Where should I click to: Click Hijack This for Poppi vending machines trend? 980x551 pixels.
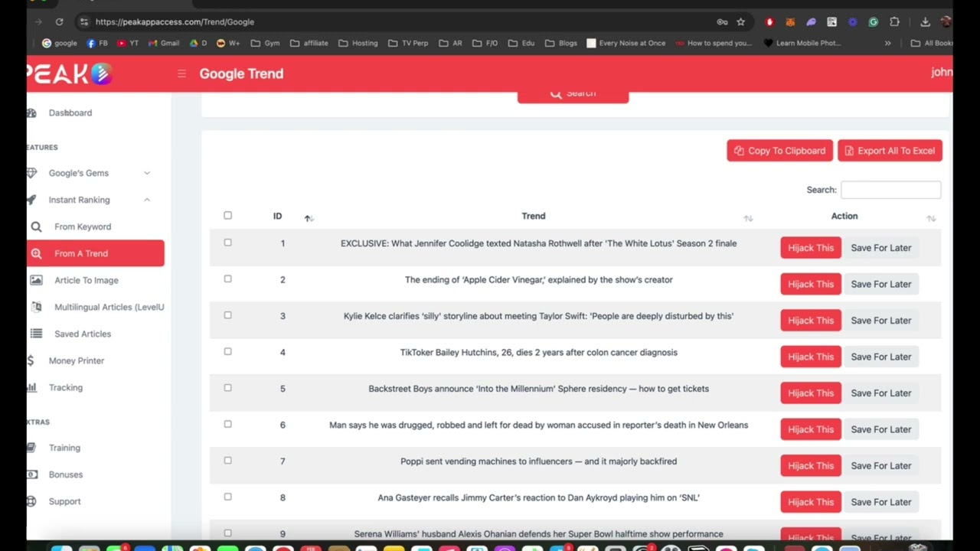coord(811,466)
